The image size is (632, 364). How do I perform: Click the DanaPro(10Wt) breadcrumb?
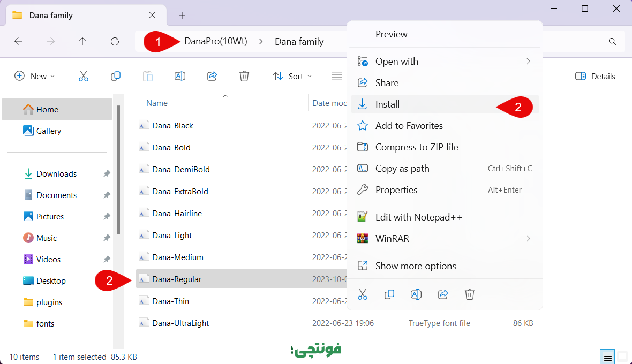click(216, 41)
